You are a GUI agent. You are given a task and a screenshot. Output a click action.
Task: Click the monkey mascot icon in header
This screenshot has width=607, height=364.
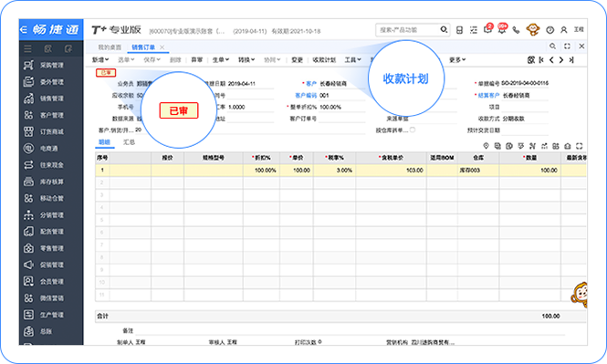click(533, 29)
